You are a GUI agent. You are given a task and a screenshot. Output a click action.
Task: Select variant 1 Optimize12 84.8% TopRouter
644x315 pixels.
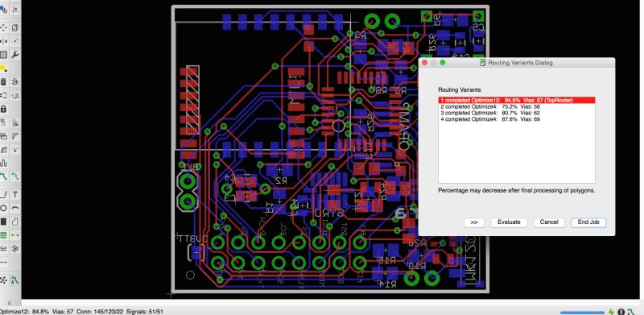[x=517, y=100]
